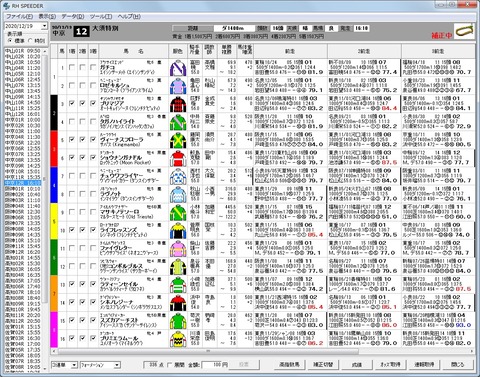Click the yellow zigzag silk for horse 16
The width and height of the screenshot is (480, 377).
[178, 338]
